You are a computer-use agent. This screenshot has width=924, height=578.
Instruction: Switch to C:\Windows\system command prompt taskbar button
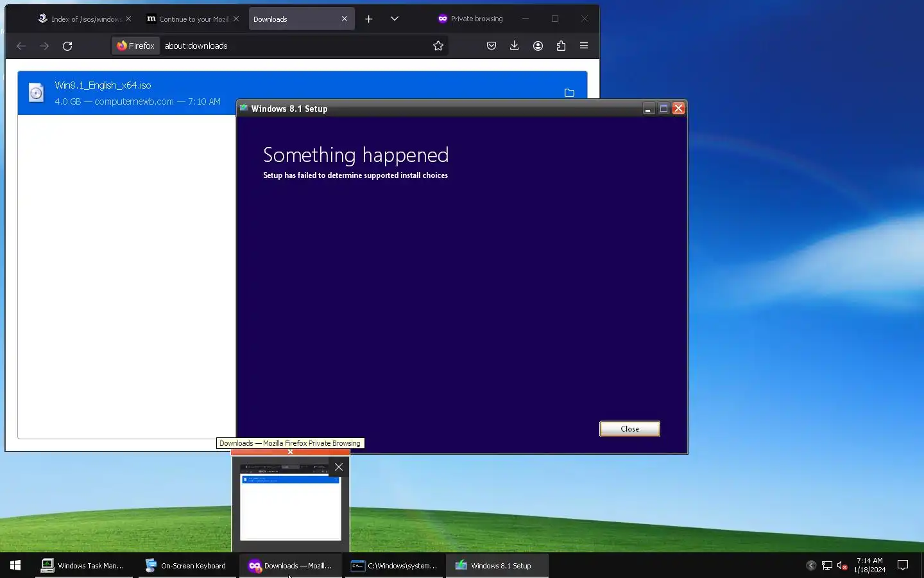click(x=394, y=565)
